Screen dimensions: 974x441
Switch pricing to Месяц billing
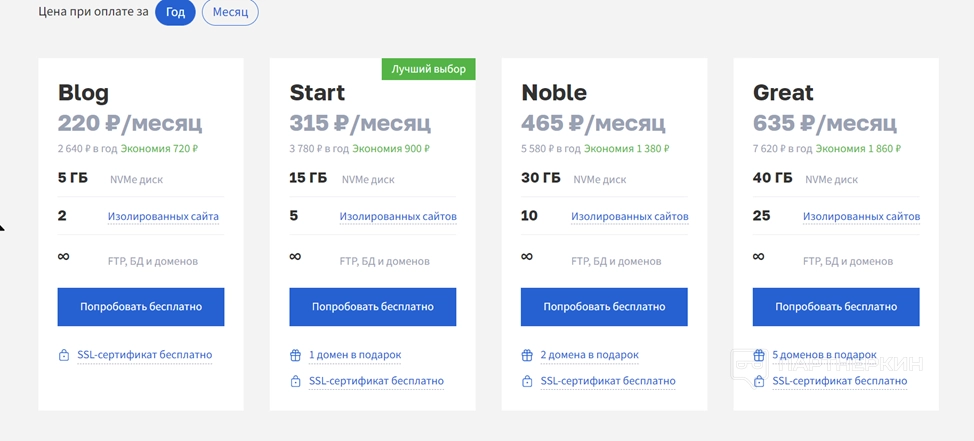pos(230,13)
